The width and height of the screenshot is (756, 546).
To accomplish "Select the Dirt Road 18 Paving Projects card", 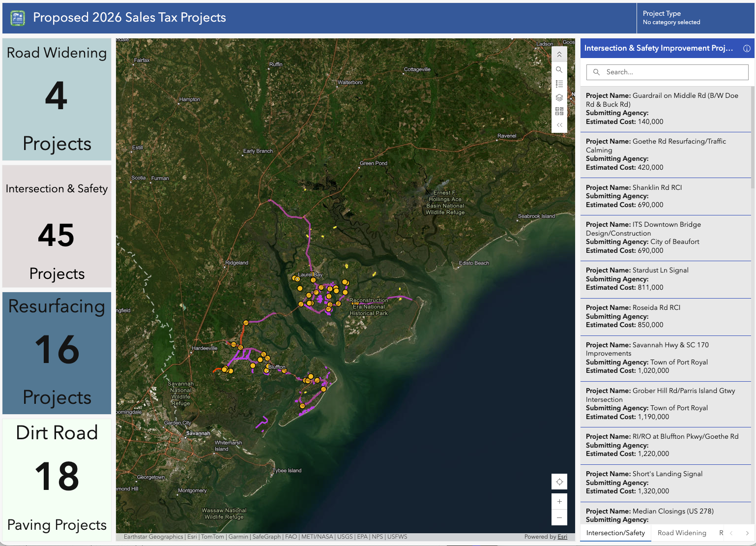I will pos(57,480).
